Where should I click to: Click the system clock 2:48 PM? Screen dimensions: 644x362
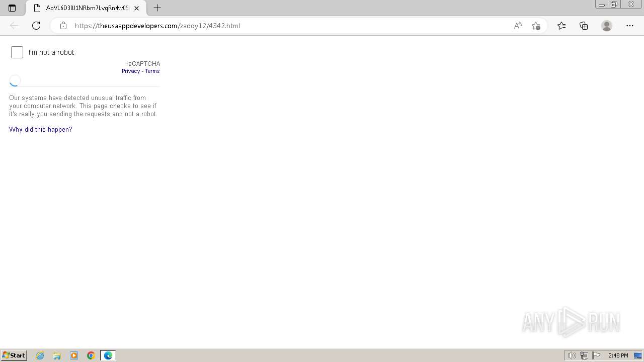(618, 355)
